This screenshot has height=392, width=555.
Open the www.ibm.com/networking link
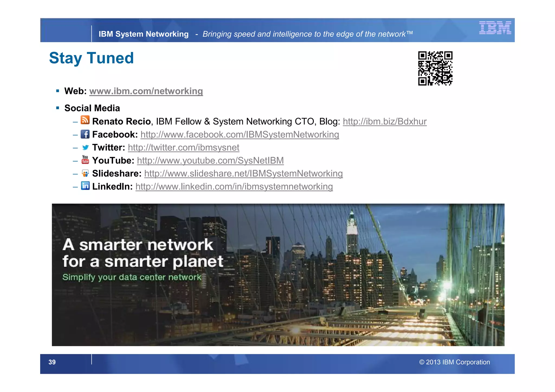tap(146, 91)
